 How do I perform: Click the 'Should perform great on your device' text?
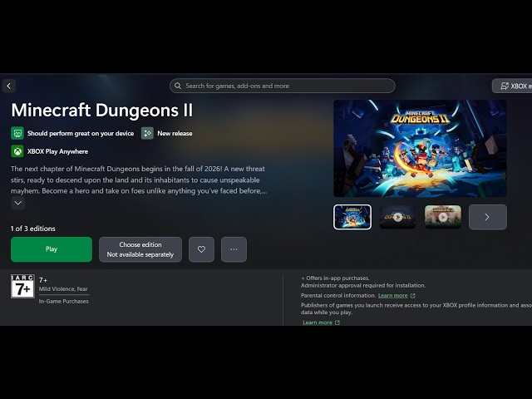(81, 133)
